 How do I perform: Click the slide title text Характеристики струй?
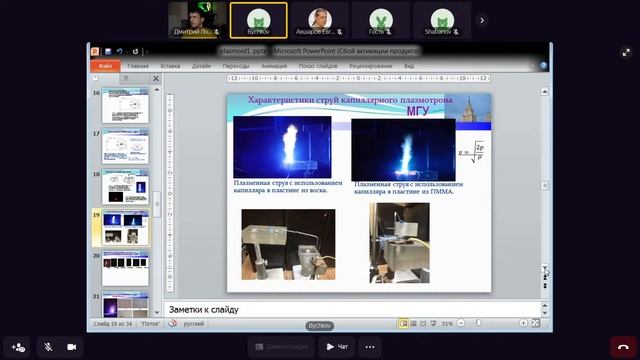coord(350,100)
